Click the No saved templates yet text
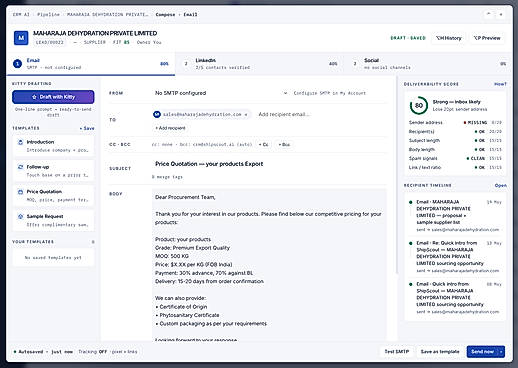518x368 pixels. tap(53, 258)
